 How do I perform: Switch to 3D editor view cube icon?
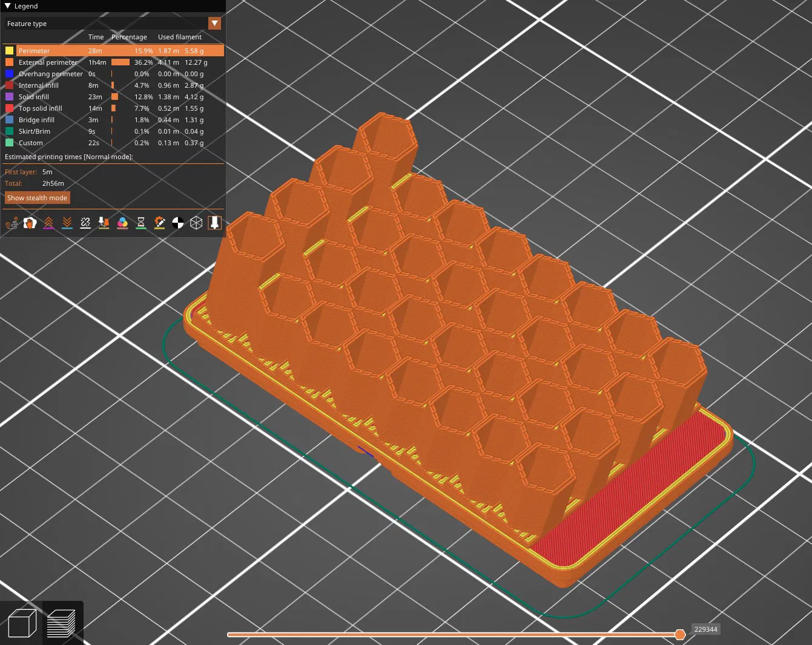coord(22,623)
